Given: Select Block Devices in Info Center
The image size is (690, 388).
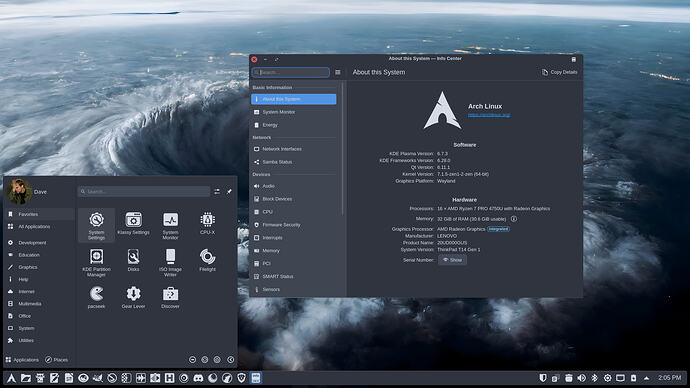Looking at the screenshot, I should 294,199.
